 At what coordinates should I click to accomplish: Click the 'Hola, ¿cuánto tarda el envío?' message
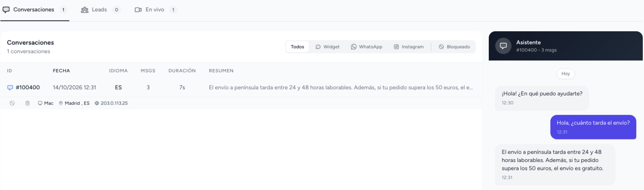(593, 126)
